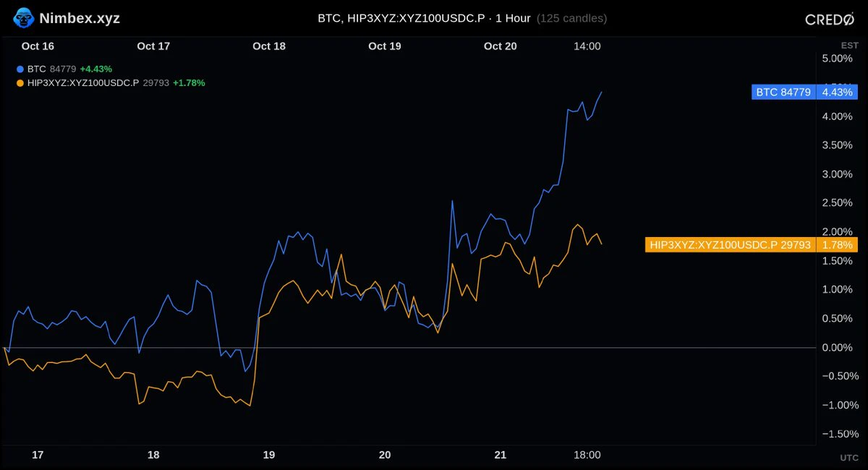The height and width of the screenshot is (470, 868).
Task: Click the +1.78% change in the legend
Action: click(x=189, y=83)
